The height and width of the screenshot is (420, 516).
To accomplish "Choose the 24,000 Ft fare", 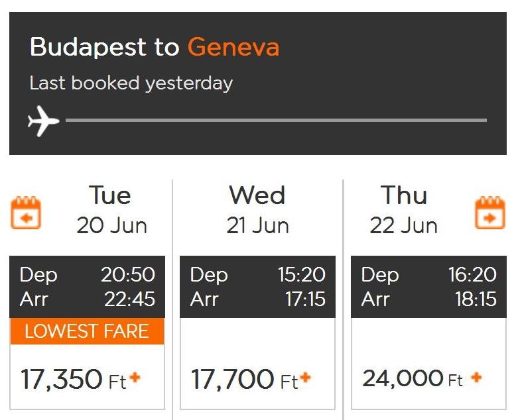I will (403, 379).
